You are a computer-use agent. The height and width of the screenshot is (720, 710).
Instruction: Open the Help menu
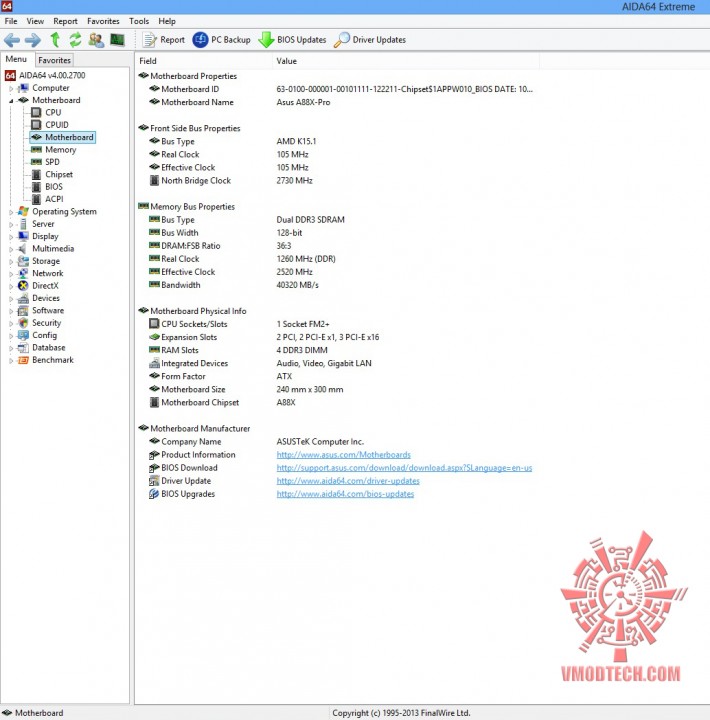click(x=167, y=21)
